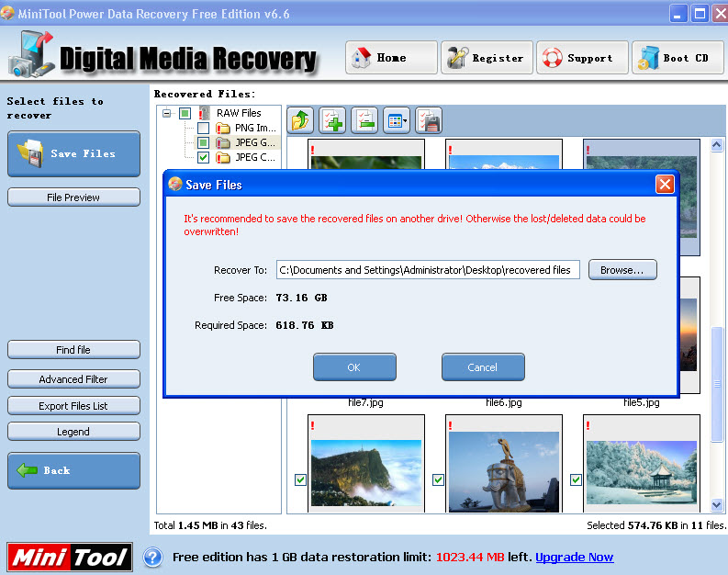The height and width of the screenshot is (575, 728).
Task: Click the go-up-folder toolbar icon
Action: (300, 120)
